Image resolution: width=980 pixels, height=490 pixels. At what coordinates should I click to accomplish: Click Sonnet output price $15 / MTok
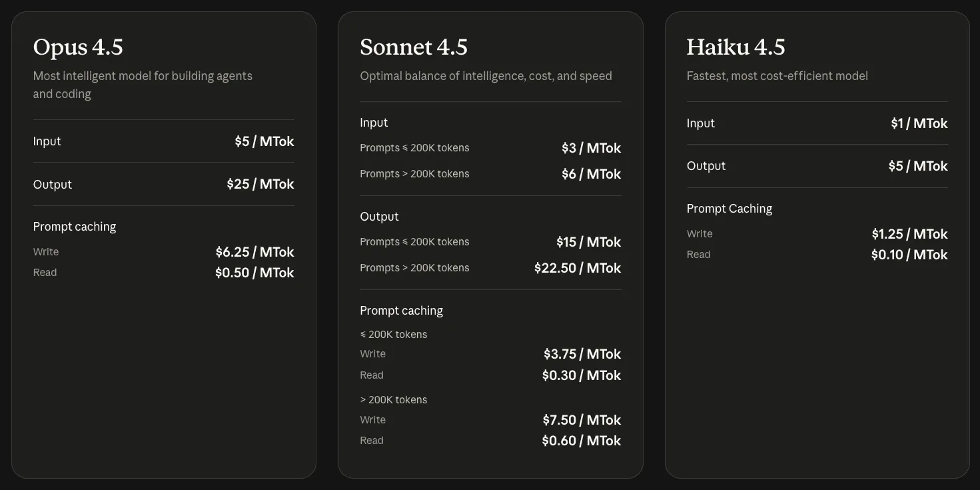pyautogui.click(x=588, y=242)
